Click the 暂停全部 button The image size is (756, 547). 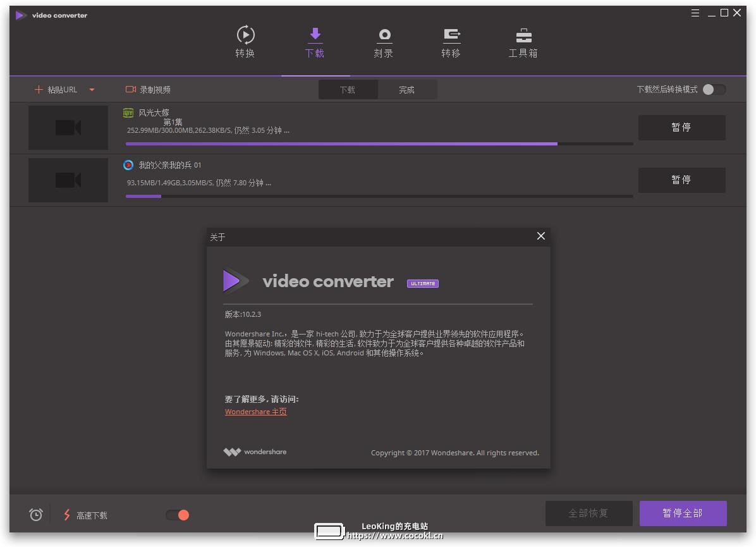coord(683,513)
